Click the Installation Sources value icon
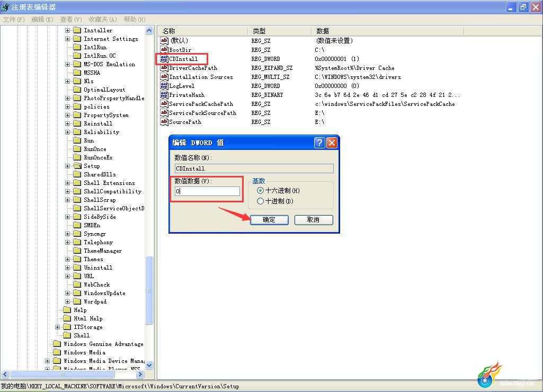Viewport: 543px width, 392px height. pyautogui.click(x=164, y=77)
